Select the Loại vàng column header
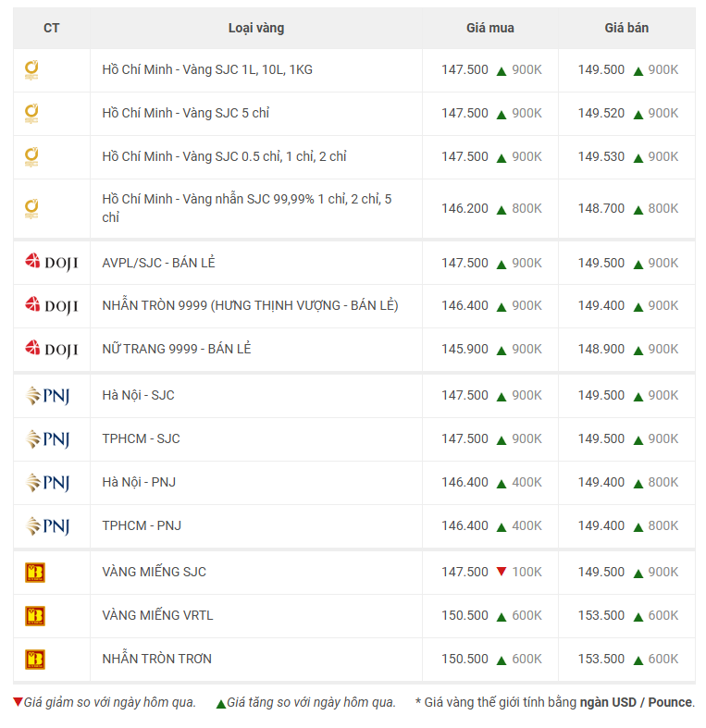Image resolution: width=706 pixels, height=728 pixels. pyautogui.click(x=256, y=28)
